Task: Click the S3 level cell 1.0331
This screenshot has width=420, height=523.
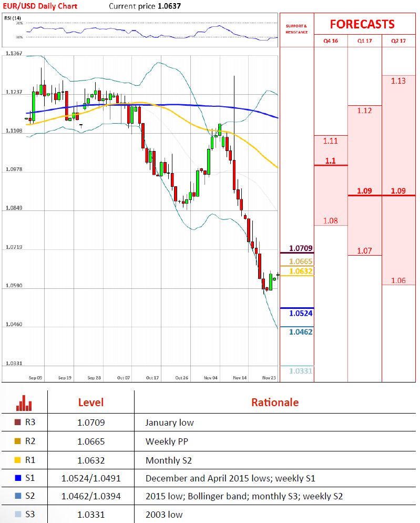Action: click(x=91, y=515)
